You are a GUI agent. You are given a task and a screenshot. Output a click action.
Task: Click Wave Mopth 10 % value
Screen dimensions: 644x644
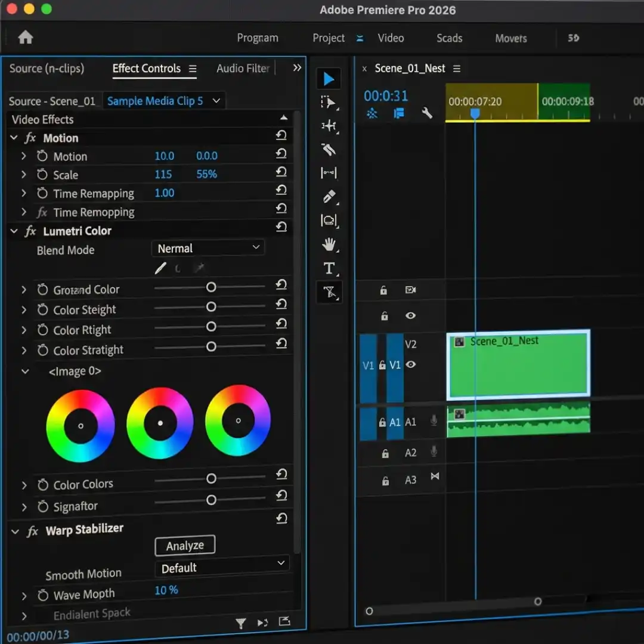click(x=166, y=590)
